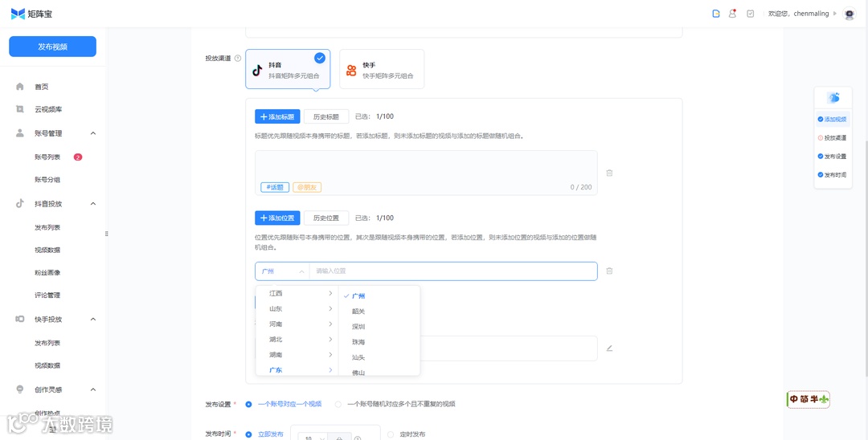The height and width of the screenshot is (440, 868).
Task: Delete the 广州 location row trash icon
Action: click(609, 271)
